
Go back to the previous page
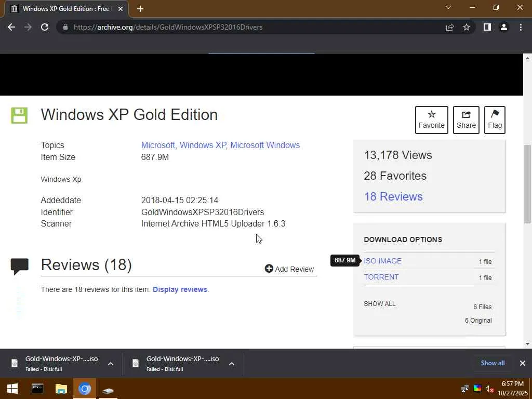point(11,27)
